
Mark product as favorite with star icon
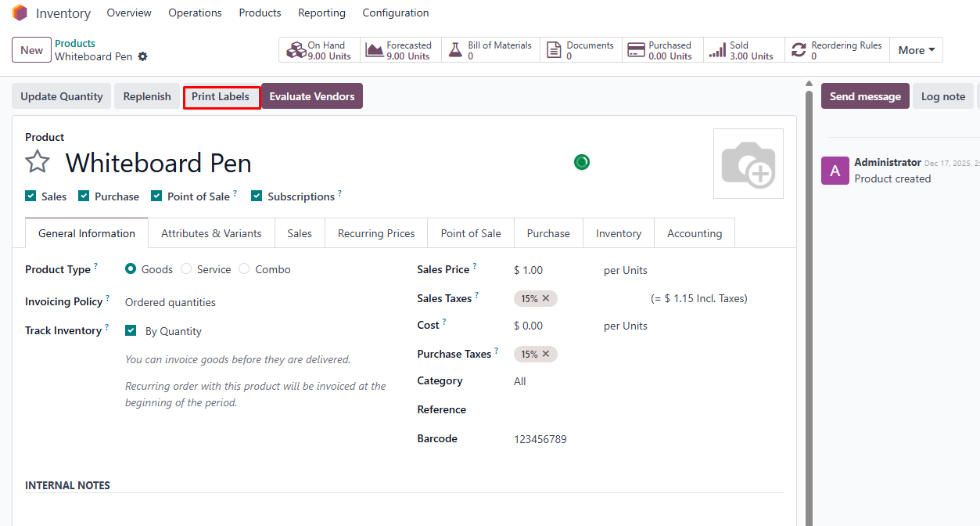(38, 162)
